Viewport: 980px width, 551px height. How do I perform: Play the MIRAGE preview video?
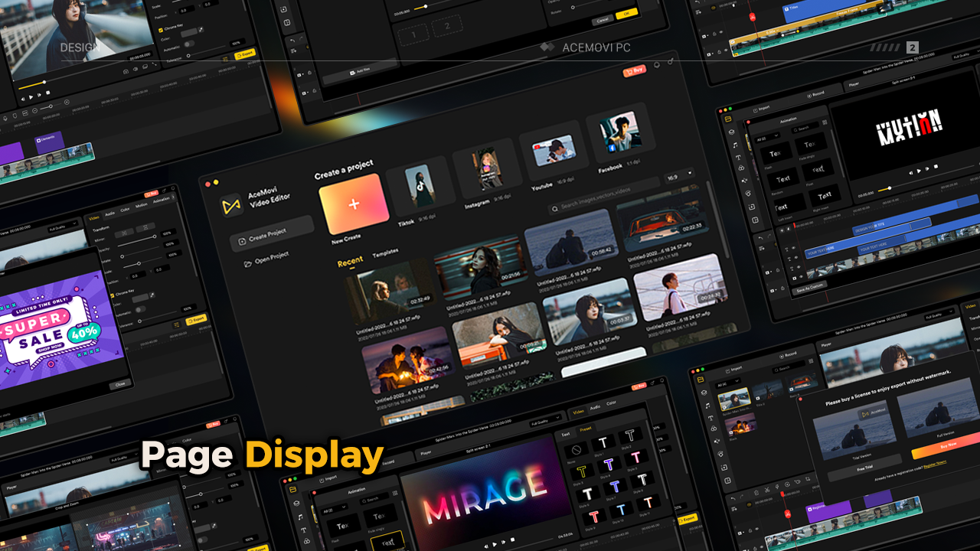point(495,544)
